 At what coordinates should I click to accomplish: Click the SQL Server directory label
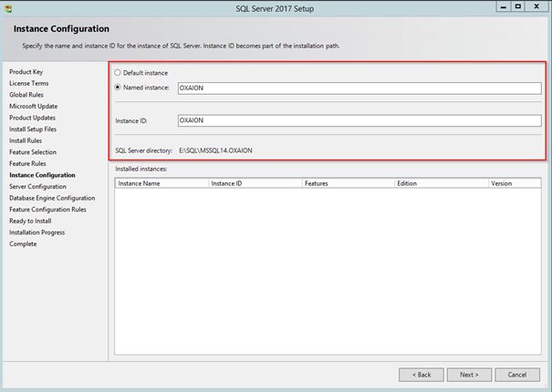pos(143,150)
